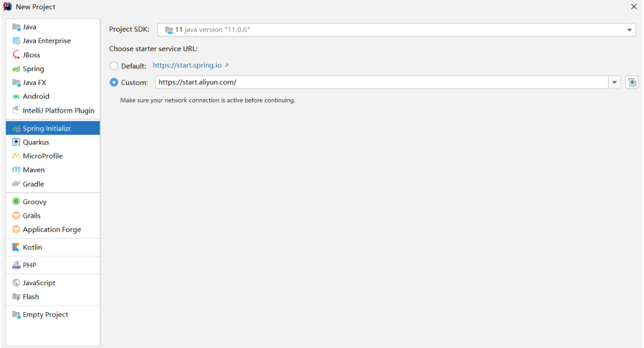Click the Gradle elephant icon
The width and height of the screenshot is (644, 348).
click(16, 184)
